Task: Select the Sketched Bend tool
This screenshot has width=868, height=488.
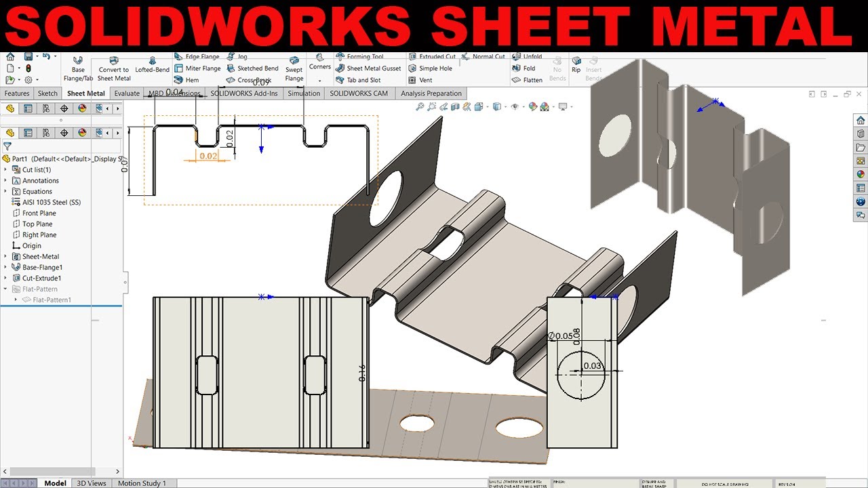Action: point(252,68)
